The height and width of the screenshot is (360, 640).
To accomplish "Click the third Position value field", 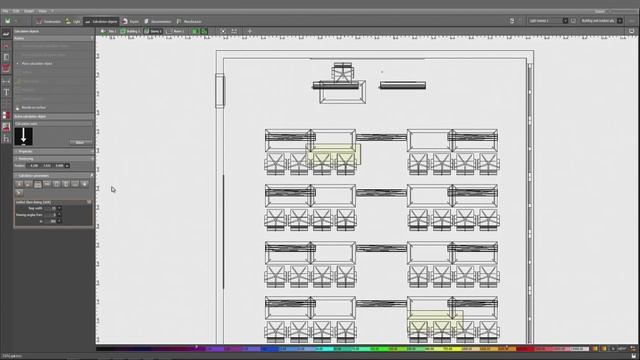I will coord(60,166).
